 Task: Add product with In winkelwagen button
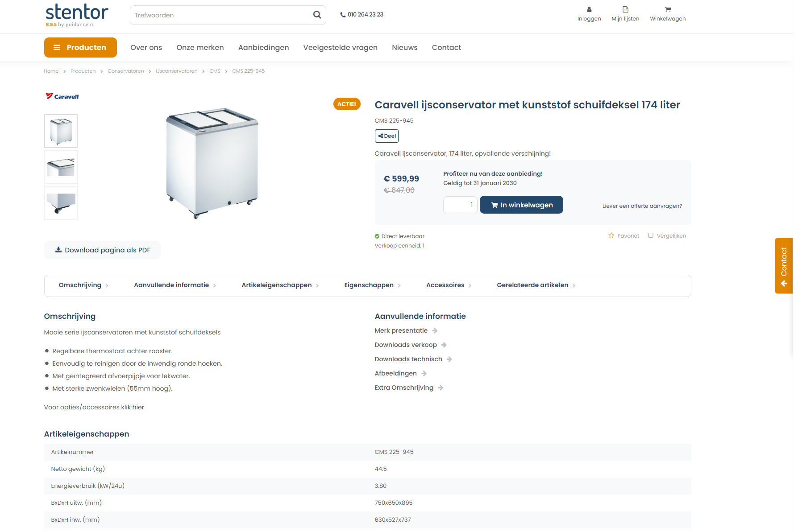point(521,205)
